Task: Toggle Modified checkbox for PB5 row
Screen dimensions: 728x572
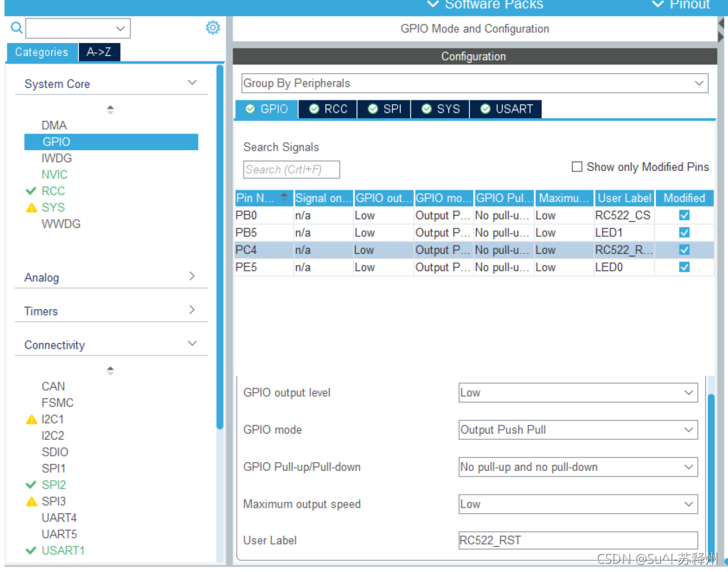Action: (x=684, y=232)
